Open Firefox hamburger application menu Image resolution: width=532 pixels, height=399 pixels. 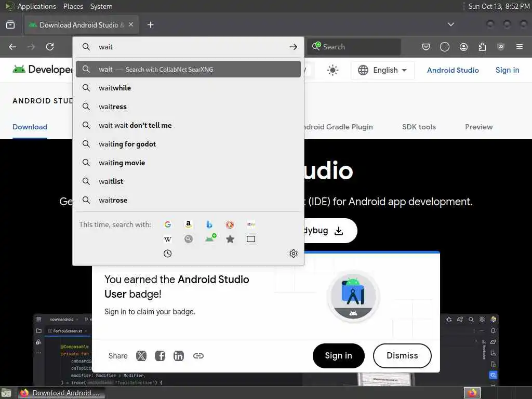(520, 47)
